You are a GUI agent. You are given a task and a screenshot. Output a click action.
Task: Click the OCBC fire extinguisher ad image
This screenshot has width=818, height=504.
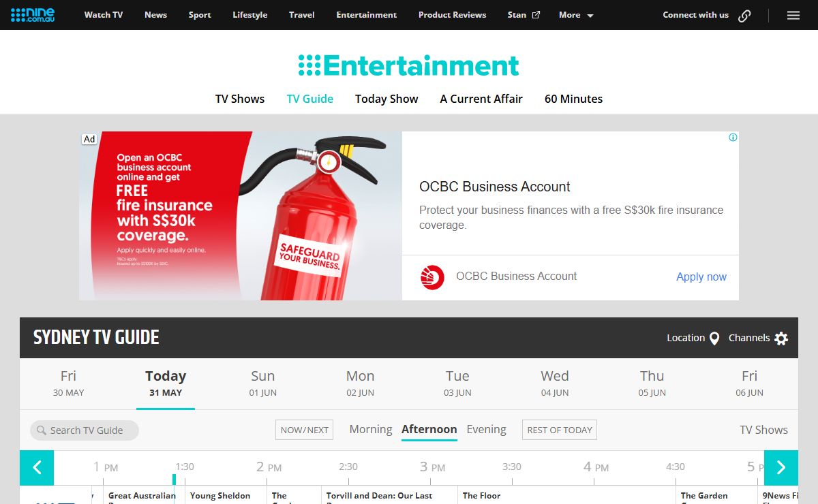click(x=241, y=216)
